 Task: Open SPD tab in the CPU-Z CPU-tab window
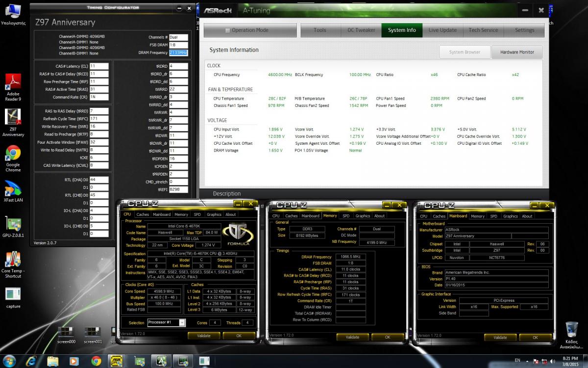point(197,214)
